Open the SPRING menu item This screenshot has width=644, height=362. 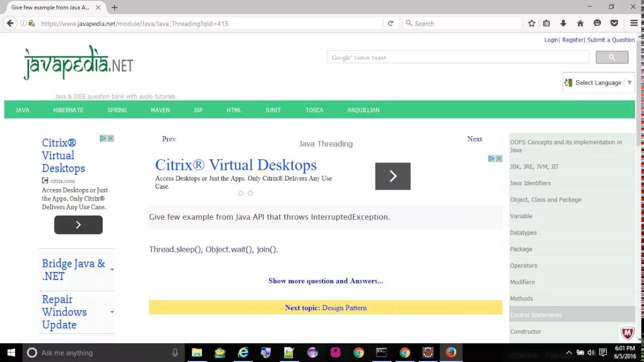pos(117,110)
